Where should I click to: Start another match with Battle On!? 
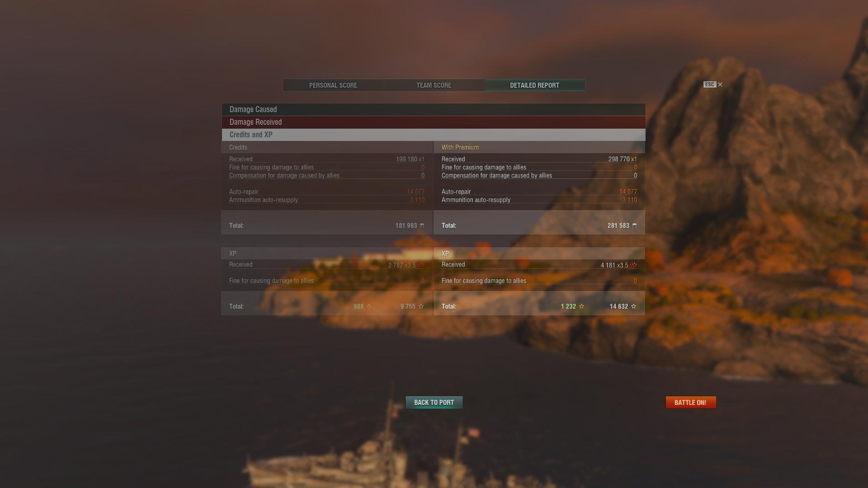tap(691, 403)
